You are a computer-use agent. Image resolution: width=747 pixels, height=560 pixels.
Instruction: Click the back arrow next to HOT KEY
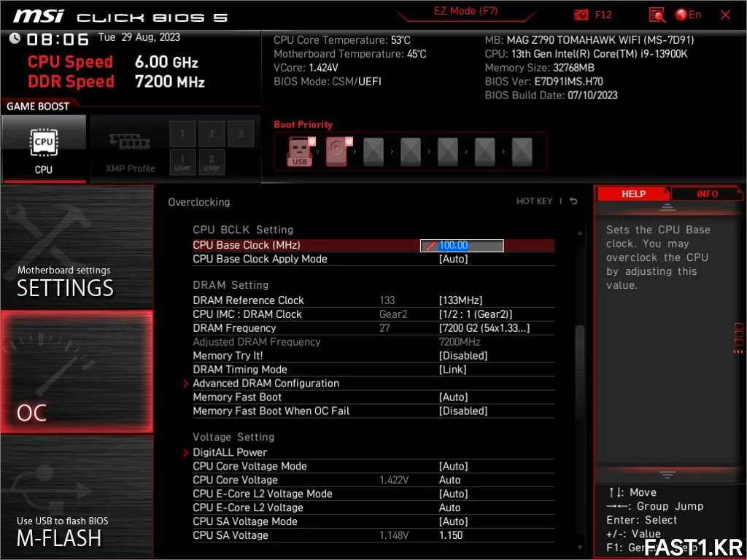[573, 201]
